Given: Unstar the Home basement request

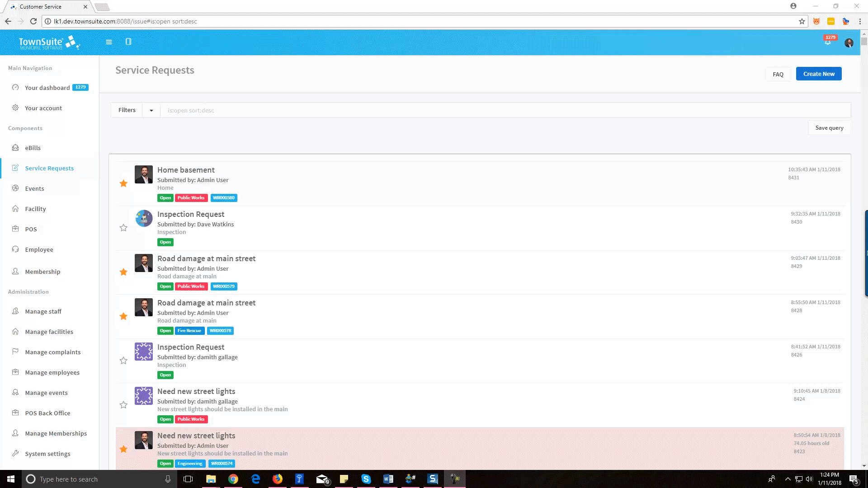Looking at the screenshot, I should pos(123,183).
